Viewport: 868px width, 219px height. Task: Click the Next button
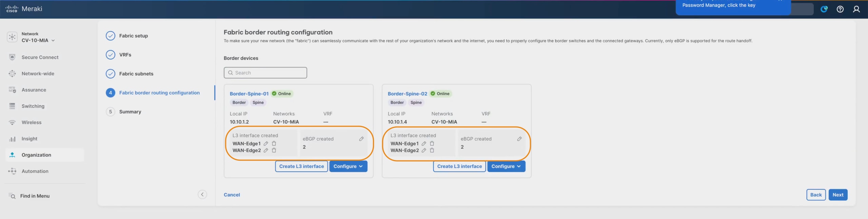(x=838, y=195)
